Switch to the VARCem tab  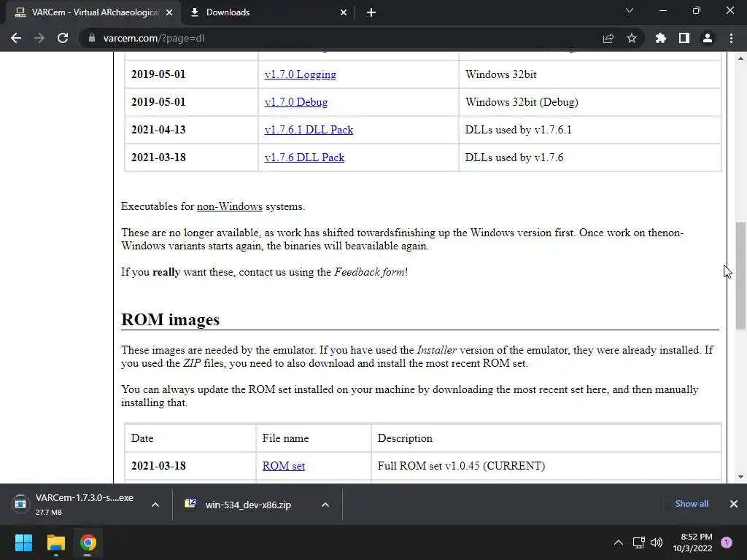pos(94,12)
